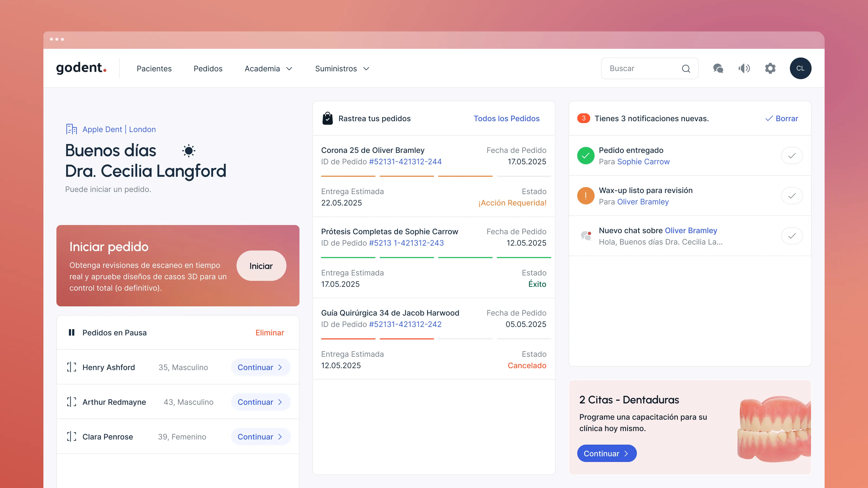Mark Pedido entregado notification as read
Image resolution: width=868 pixels, height=488 pixels.
tap(792, 156)
